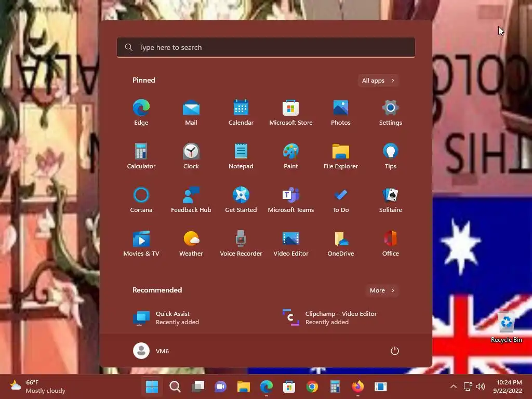The width and height of the screenshot is (532, 399).
Task: Open the Edge pinned app
Action: (141, 113)
